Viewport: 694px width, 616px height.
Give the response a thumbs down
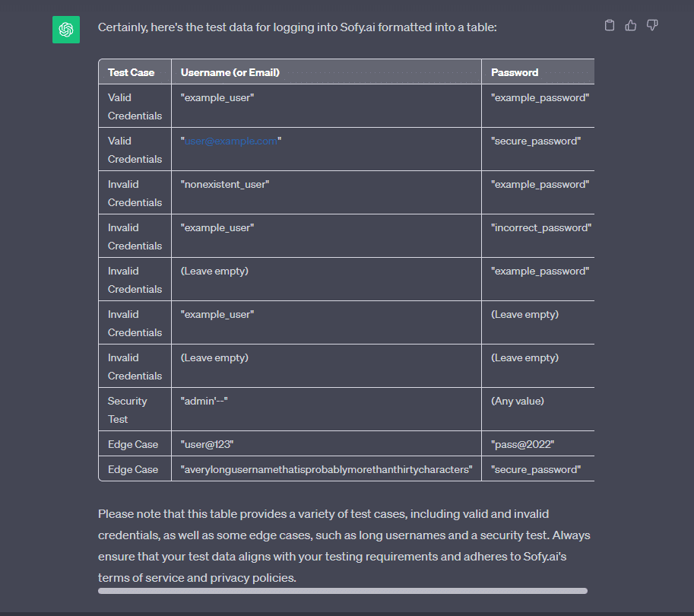coord(652,25)
